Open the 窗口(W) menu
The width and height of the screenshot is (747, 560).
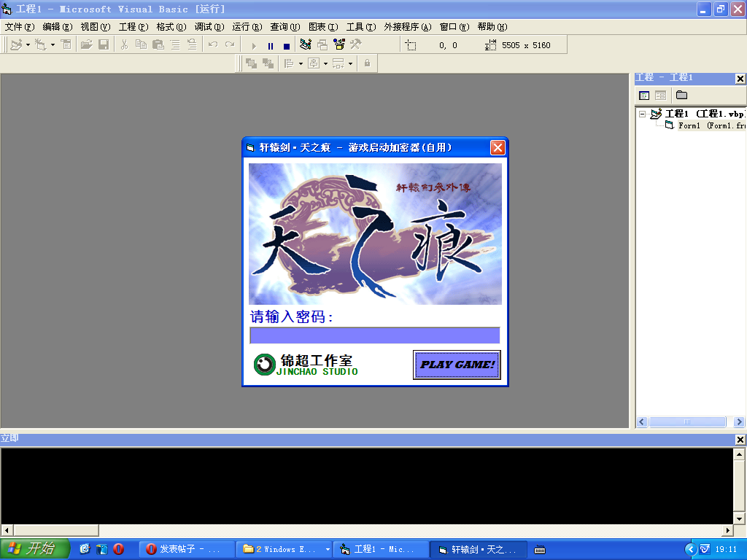point(454,27)
